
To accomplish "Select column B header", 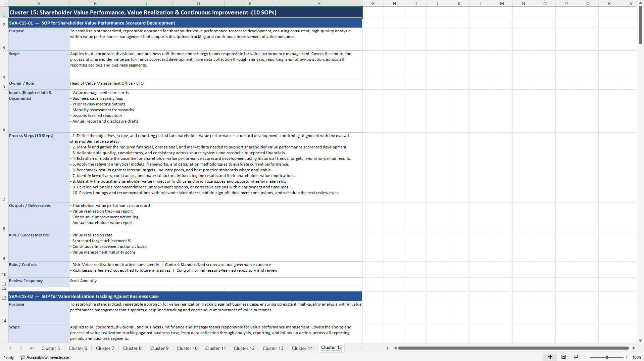I will [95, 3].
